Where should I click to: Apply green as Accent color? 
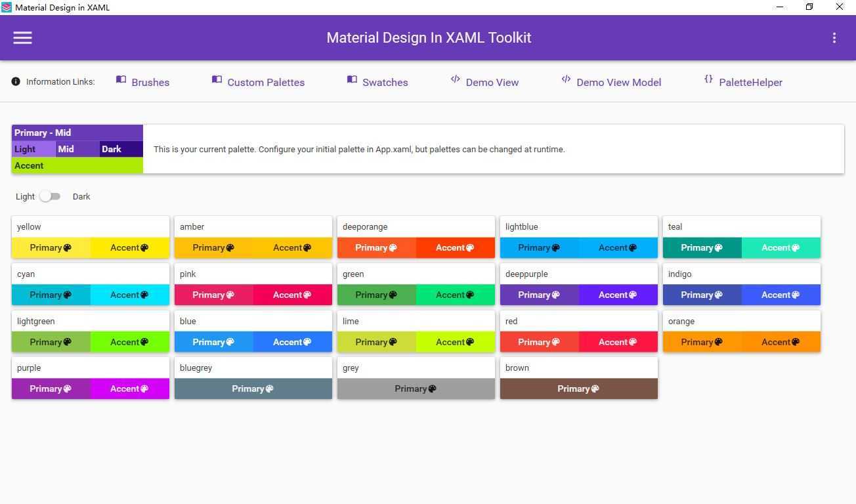(x=456, y=295)
